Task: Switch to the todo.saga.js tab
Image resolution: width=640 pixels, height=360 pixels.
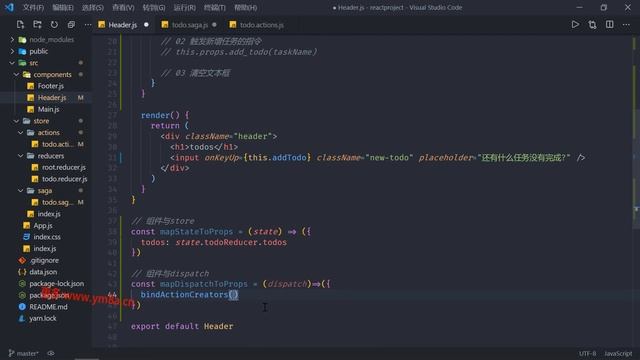Action: pyautogui.click(x=190, y=25)
